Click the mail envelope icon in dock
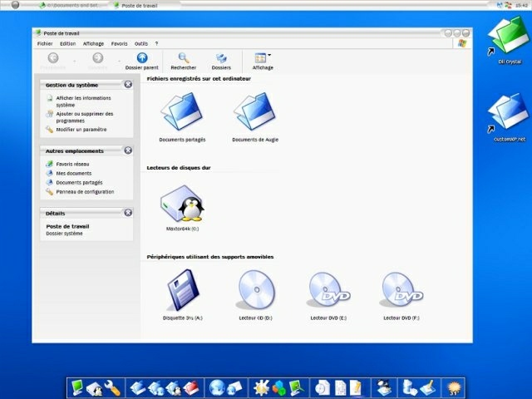 coord(234,388)
